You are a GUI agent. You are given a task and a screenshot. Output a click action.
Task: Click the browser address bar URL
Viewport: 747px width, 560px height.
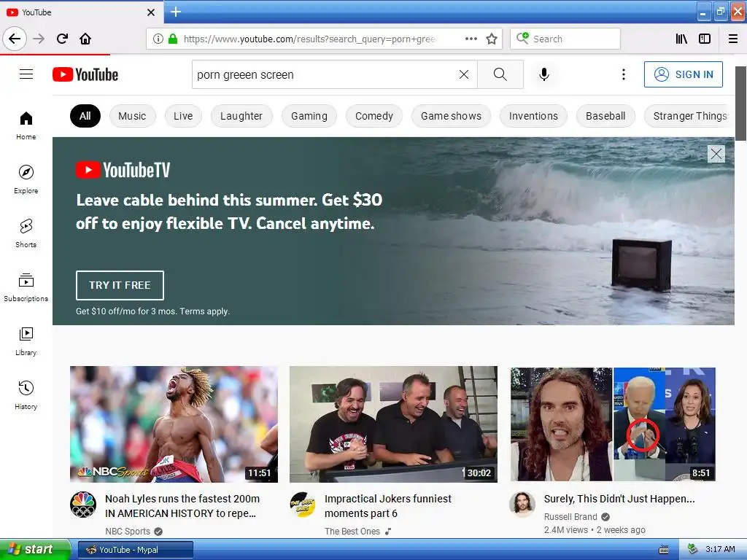click(x=309, y=39)
